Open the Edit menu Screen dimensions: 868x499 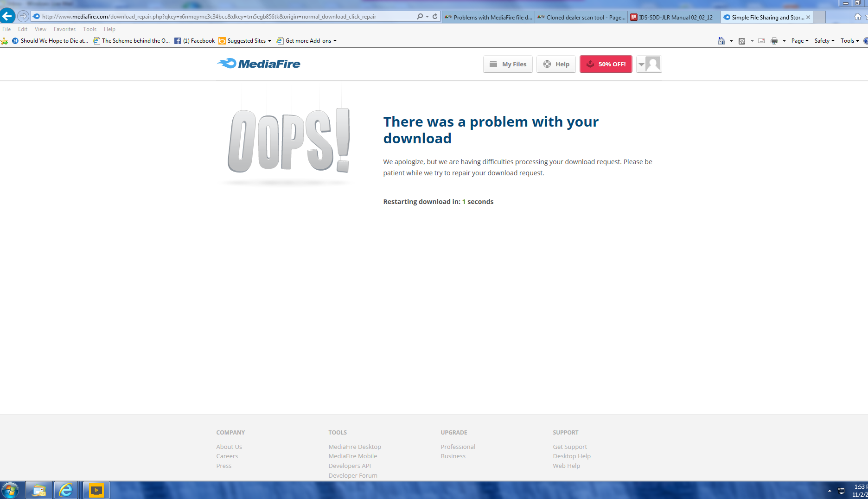click(x=23, y=29)
